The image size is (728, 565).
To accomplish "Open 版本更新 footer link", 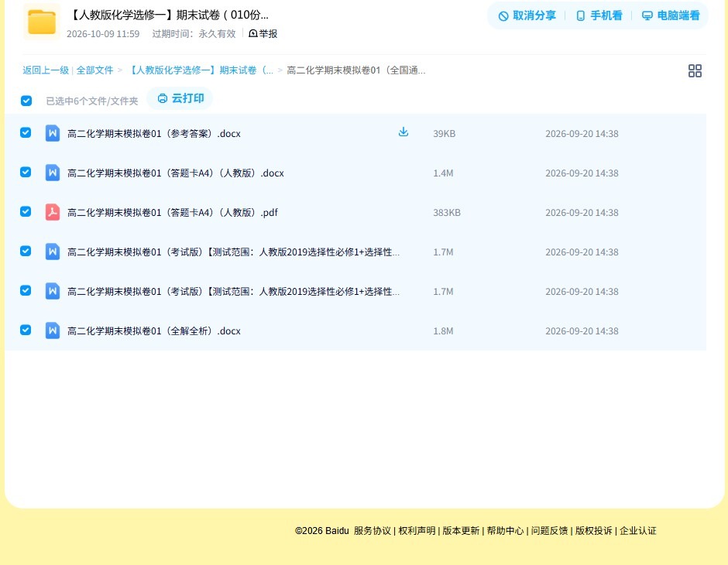I will coord(461,531).
